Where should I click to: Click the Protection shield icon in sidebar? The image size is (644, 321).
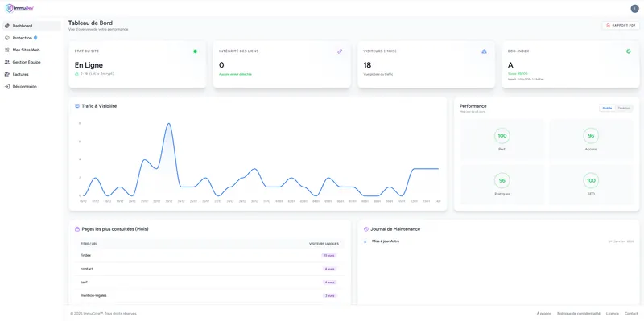(7, 38)
